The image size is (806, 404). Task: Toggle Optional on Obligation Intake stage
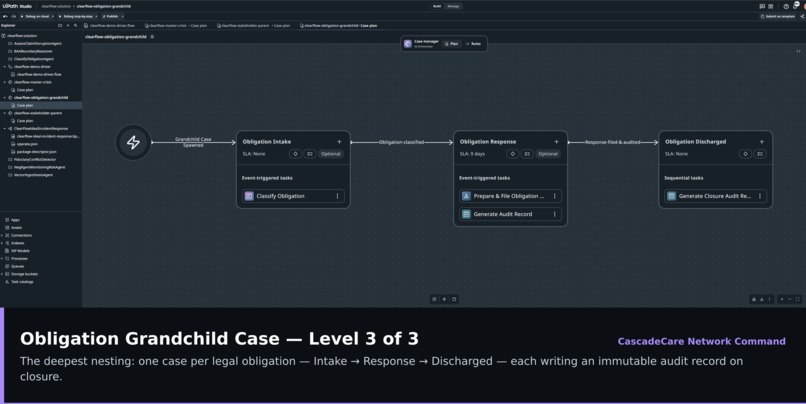coord(331,154)
